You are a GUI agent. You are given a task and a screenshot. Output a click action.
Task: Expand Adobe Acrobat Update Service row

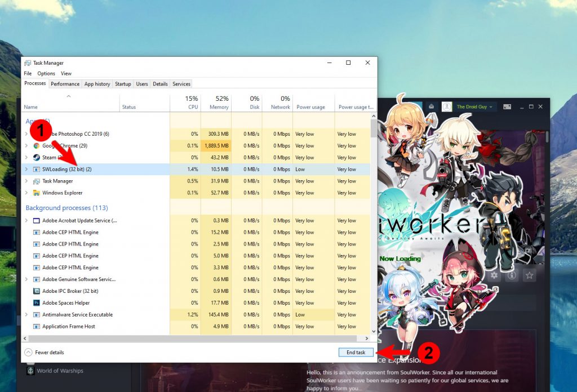26,221
